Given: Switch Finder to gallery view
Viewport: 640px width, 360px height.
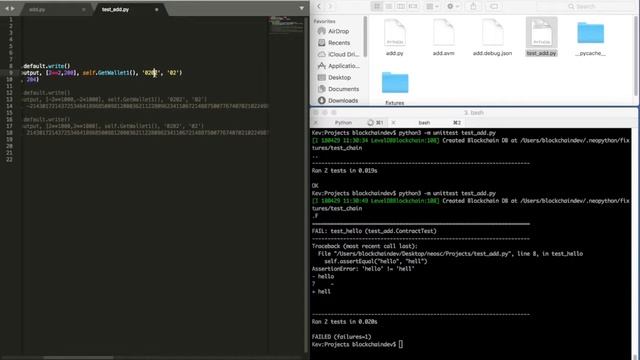Looking at the screenshot, I should tap(413, 6).
